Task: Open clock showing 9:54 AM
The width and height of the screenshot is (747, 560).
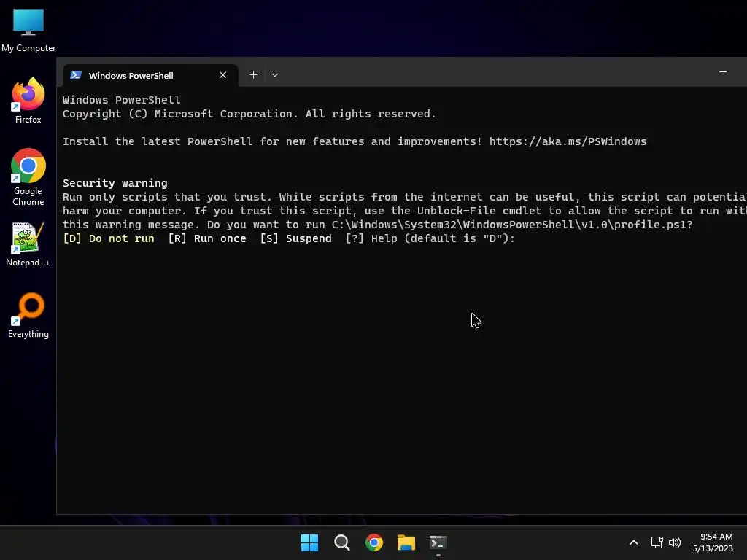Action: 713,542
